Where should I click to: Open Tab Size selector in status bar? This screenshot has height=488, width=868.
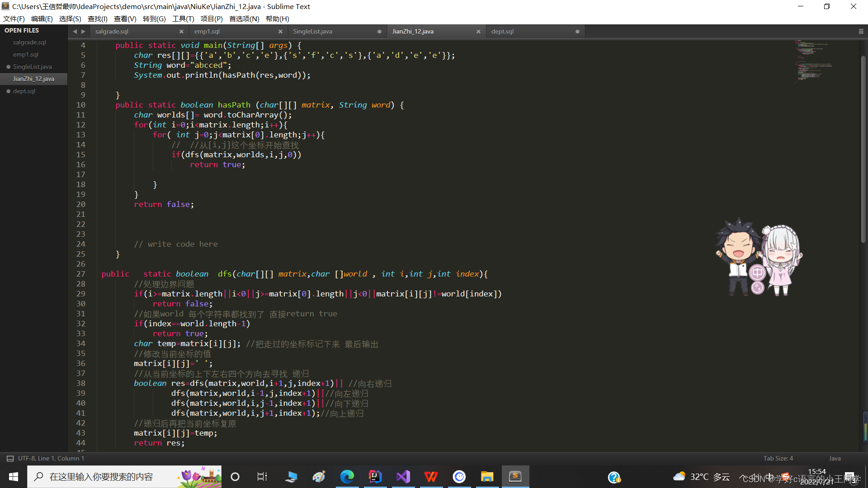click(778, 458)
